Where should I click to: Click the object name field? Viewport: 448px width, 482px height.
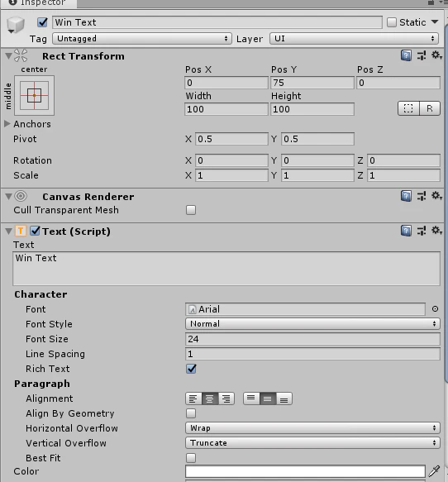[x=217, y=22]
